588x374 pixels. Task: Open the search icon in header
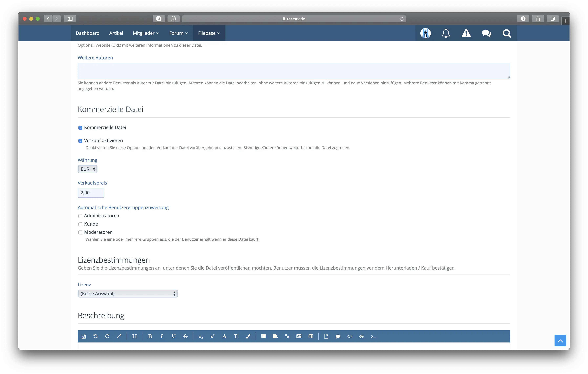pyautogui.click(x=507, y=33)
